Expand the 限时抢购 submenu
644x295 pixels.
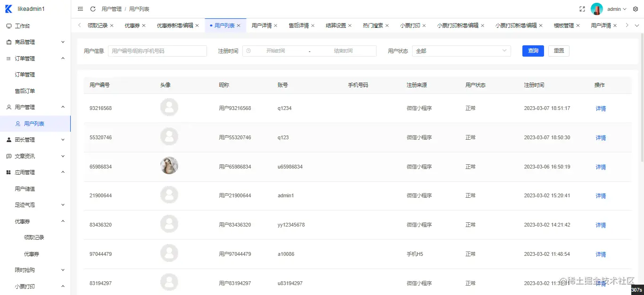(63, 270)
